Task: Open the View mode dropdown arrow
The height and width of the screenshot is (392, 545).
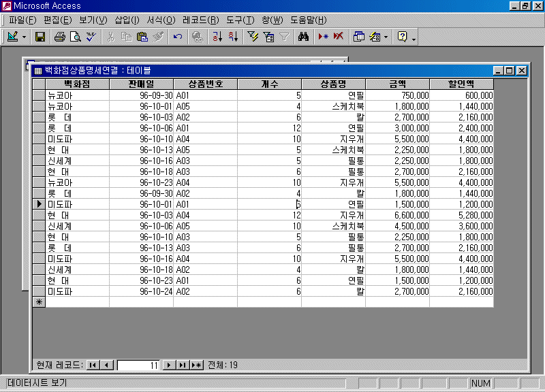Action: coord(24,37)
